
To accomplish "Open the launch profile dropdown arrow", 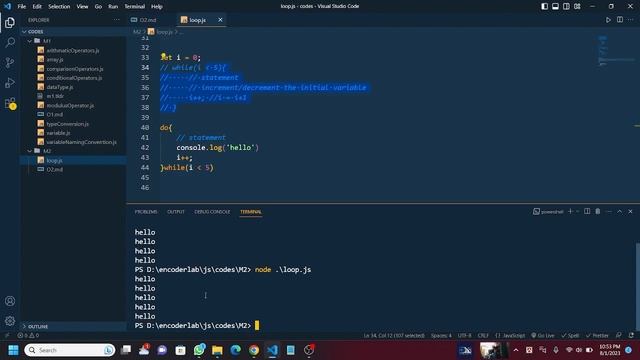I will [578, 211].
